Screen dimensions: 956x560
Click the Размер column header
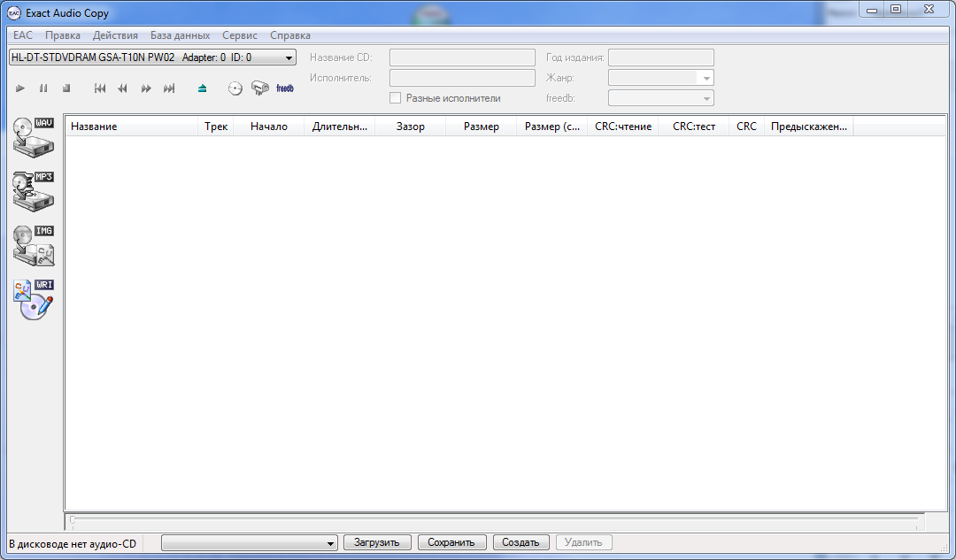(x=481, y=127)
